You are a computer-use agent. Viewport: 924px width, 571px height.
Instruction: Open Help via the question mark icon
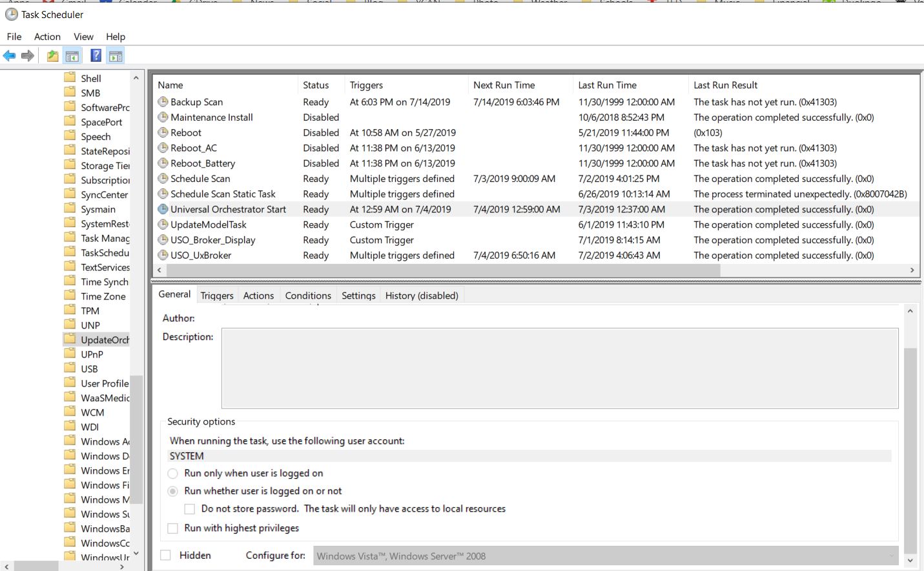tap(96, 56)
